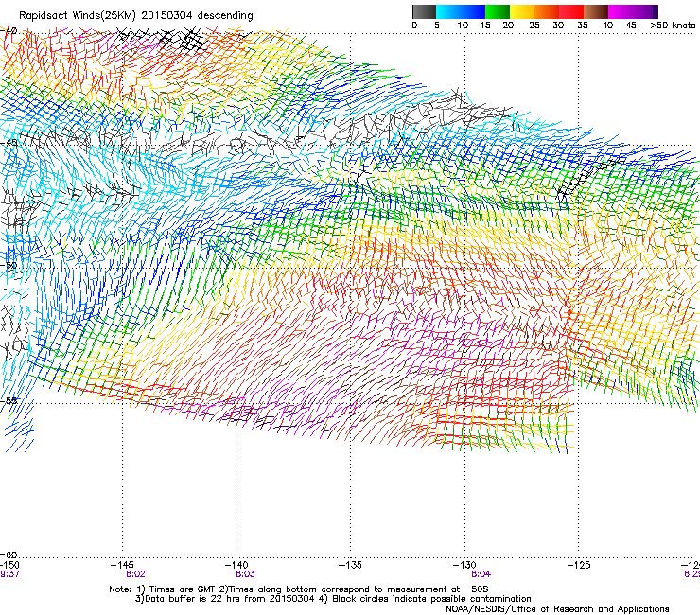700x615 pixels.
Task: Click the -125 longitude axis label
Action: pos(578,565)
